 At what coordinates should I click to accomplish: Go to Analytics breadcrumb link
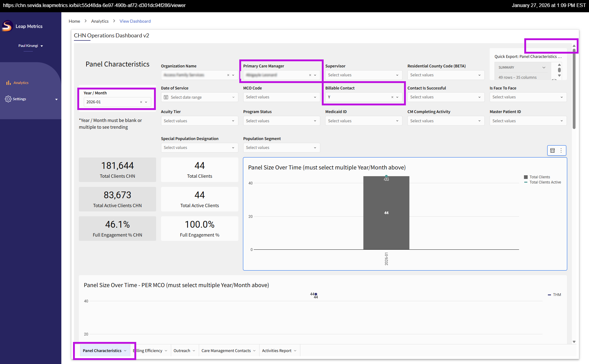[100, 21]
